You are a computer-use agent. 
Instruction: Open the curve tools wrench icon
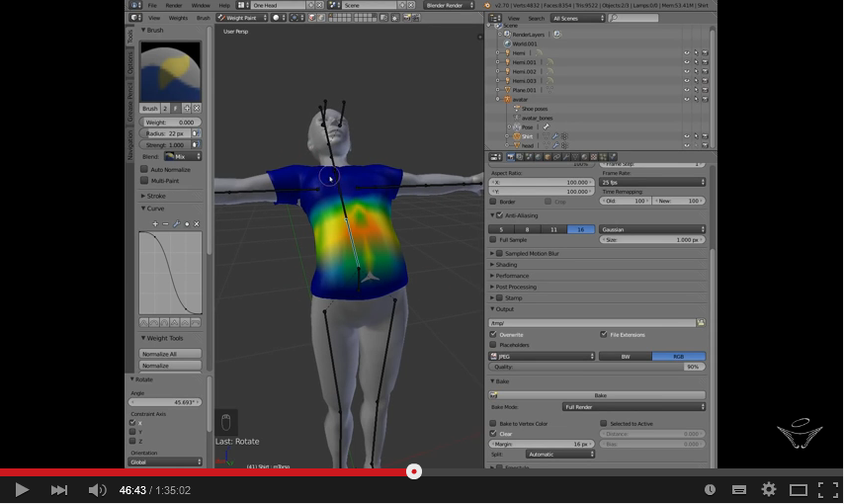coord(176,224)
